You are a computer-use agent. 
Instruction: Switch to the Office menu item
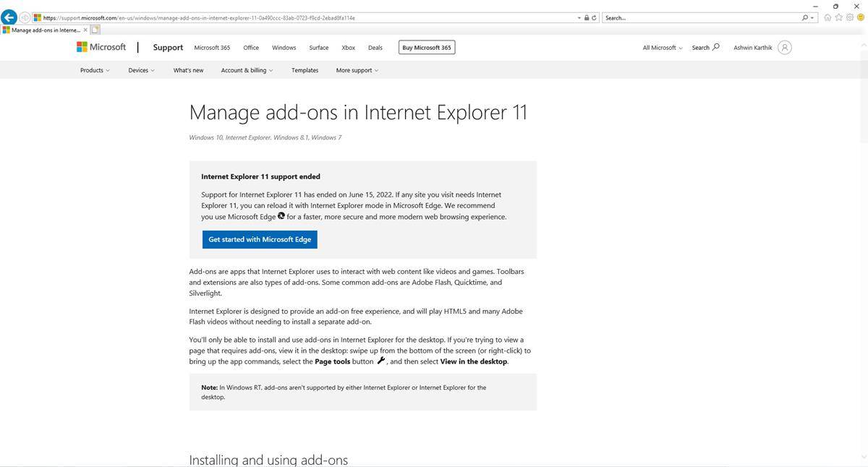click(x=251, y=48)
